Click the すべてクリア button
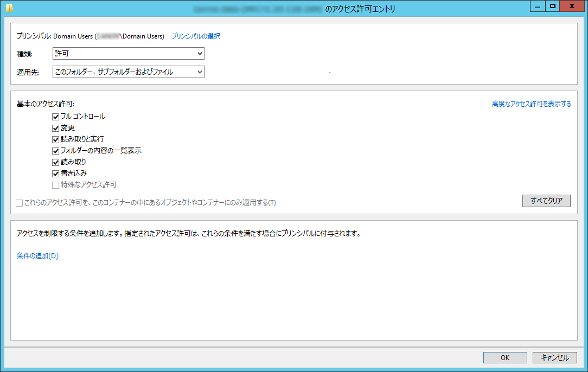This screenshot has height=372, width=588. [546, 201]
